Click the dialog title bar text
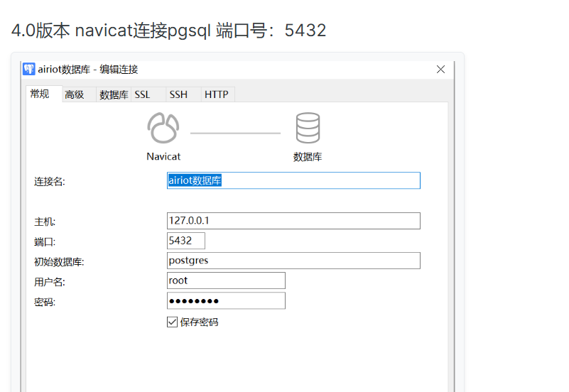The width and height of the screenshot is (569, 392). pos(88,69)
